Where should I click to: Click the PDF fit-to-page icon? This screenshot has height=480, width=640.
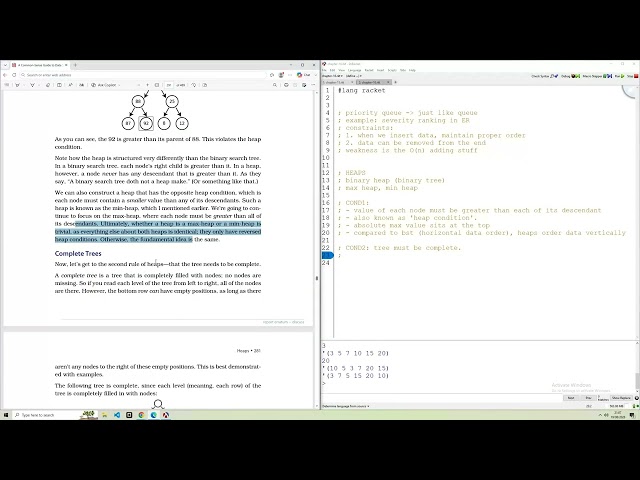click(x=157, y=85)
